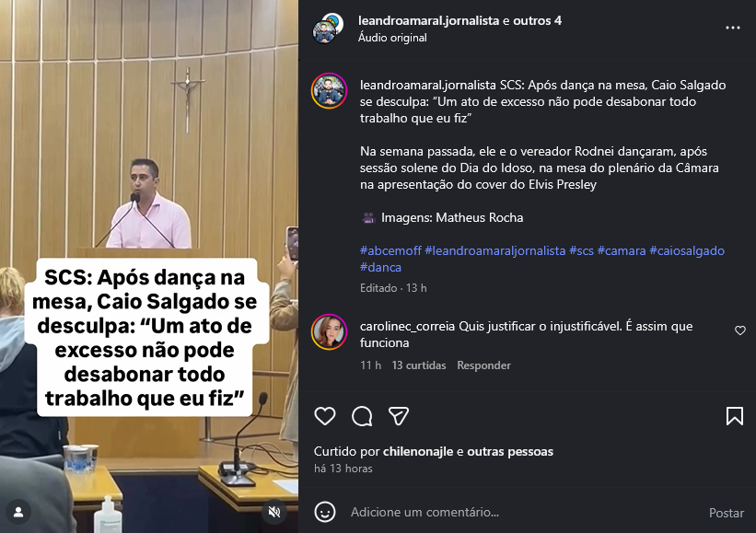Viewport: 756px width, 533px height.
Task: Share the post with the paper plane icon
Action: (399, 416)
